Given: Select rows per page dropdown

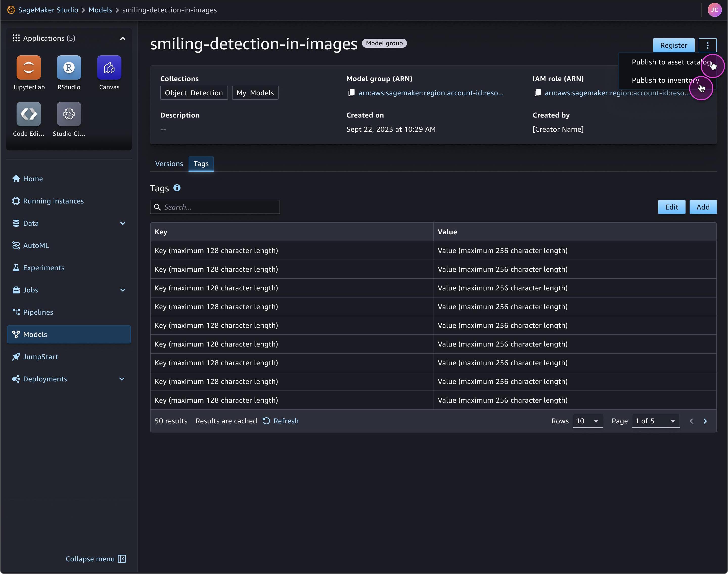Looking at the screenshot, I should point(586,421).
